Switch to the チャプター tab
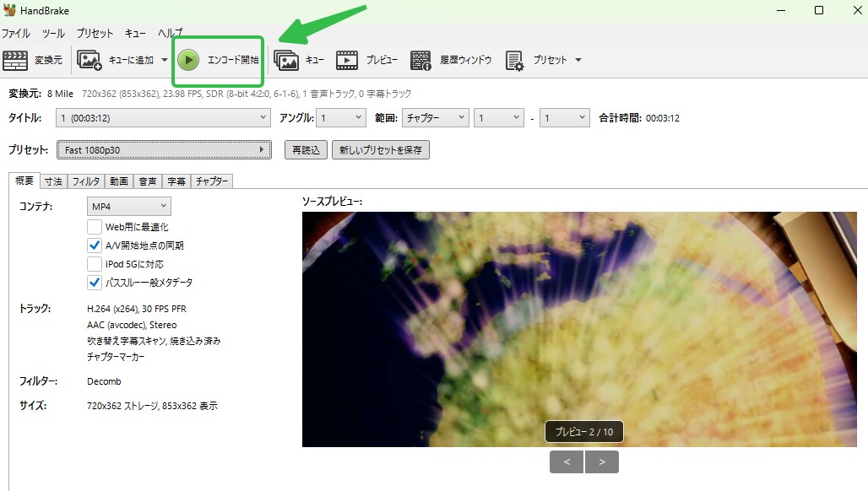 click(x=211, y=181)
